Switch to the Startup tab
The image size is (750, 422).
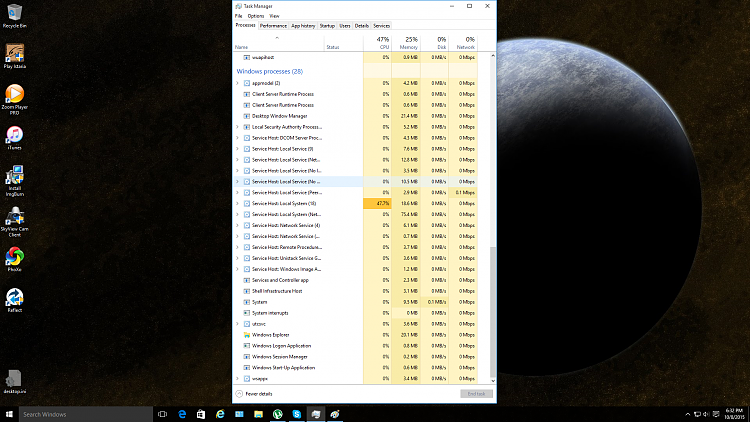point(327,26)
